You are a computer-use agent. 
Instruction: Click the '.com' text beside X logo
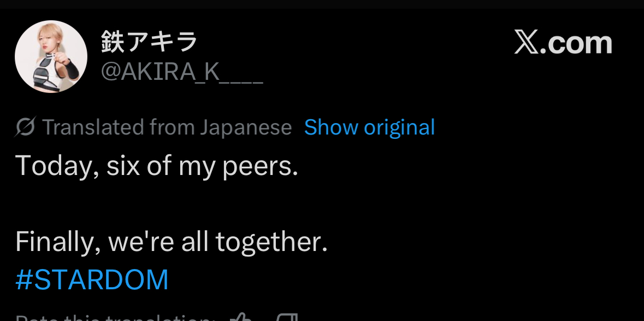pyautogui.click(x=576, y=43)
